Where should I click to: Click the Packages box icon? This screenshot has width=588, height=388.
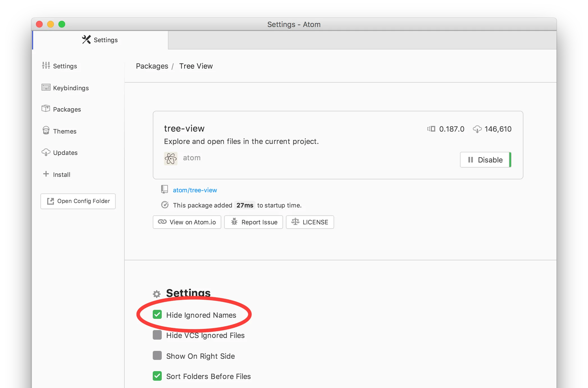coord(46,109)
